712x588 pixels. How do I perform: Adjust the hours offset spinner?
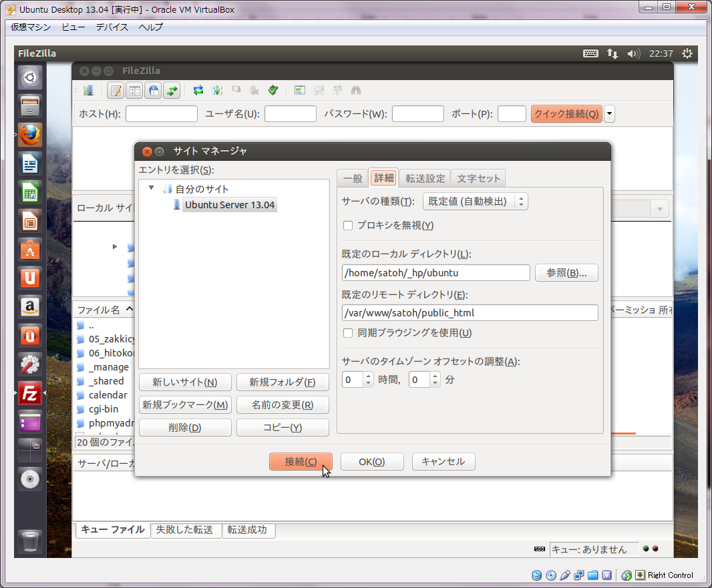(368, 379)
